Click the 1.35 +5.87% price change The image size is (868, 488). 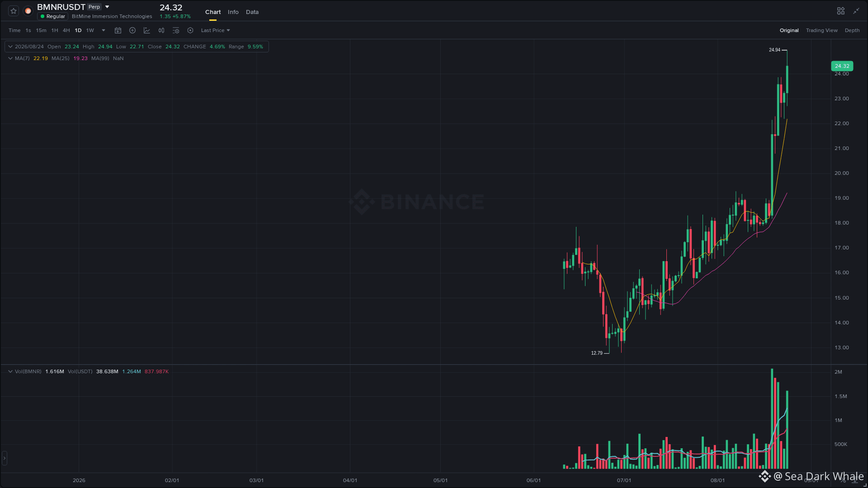coord(175,16)
